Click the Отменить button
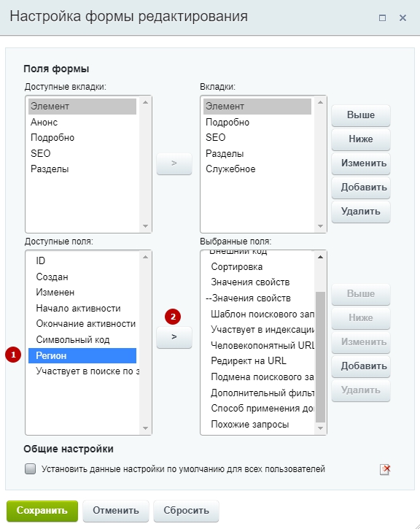Image resolution: width=420 pixels, height=529 pixels. [116, 511]
